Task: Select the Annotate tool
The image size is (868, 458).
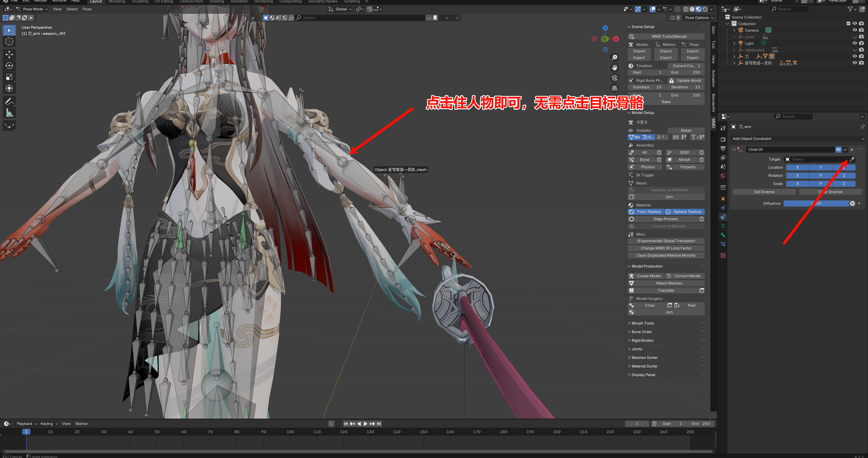Action: [9, 101]
